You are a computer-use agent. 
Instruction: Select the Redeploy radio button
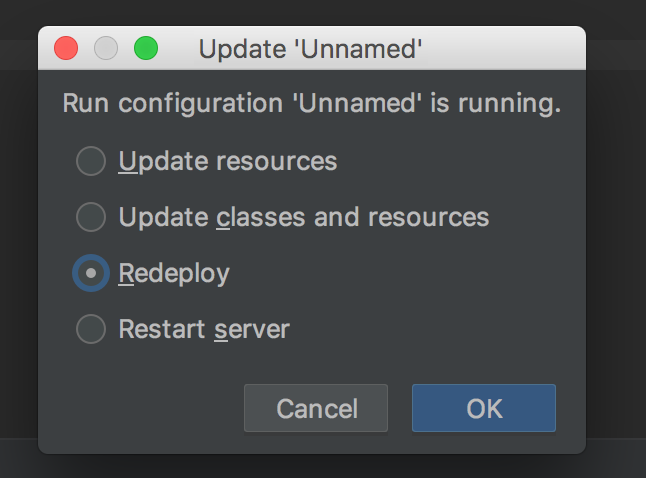point(91,273)
